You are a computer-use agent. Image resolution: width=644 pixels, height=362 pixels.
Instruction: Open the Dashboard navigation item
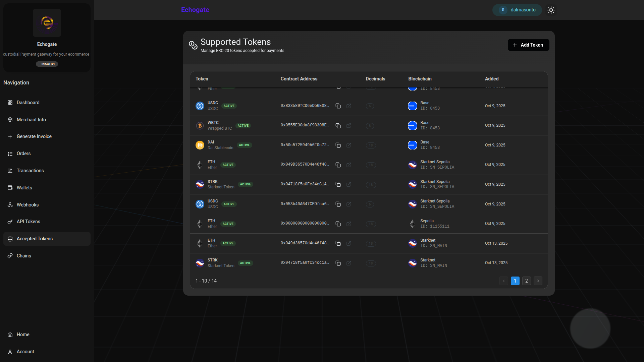[28, 103]
